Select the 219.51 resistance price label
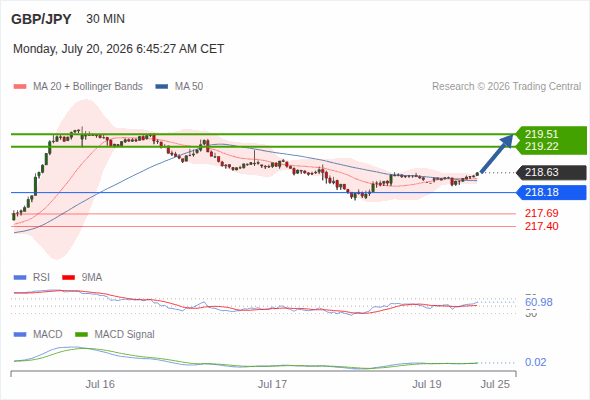The height and width of the screenshot is (400, 590). tap(541, 134)
